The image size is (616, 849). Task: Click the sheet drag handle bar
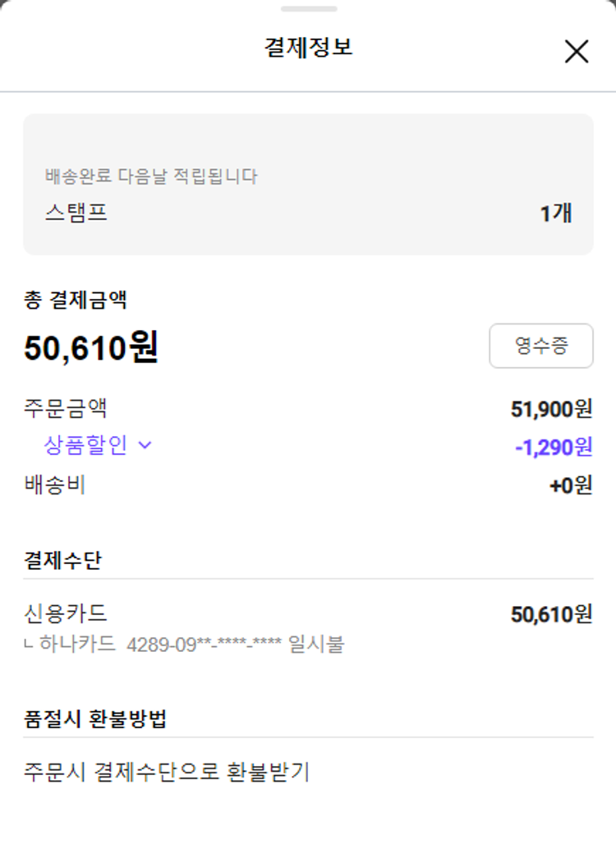(308, 9)
